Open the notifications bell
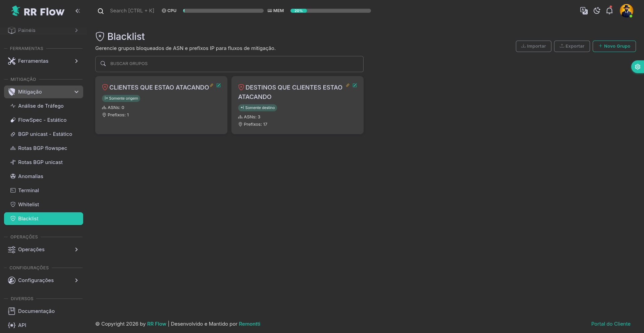This screenshot has height=333, width=644. point(609,11)
